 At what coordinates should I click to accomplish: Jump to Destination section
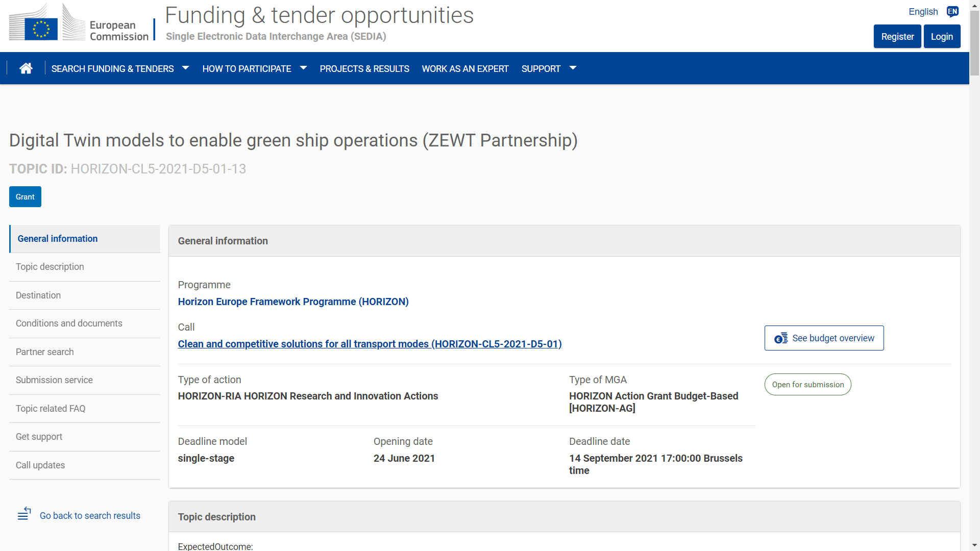(85, 295)
